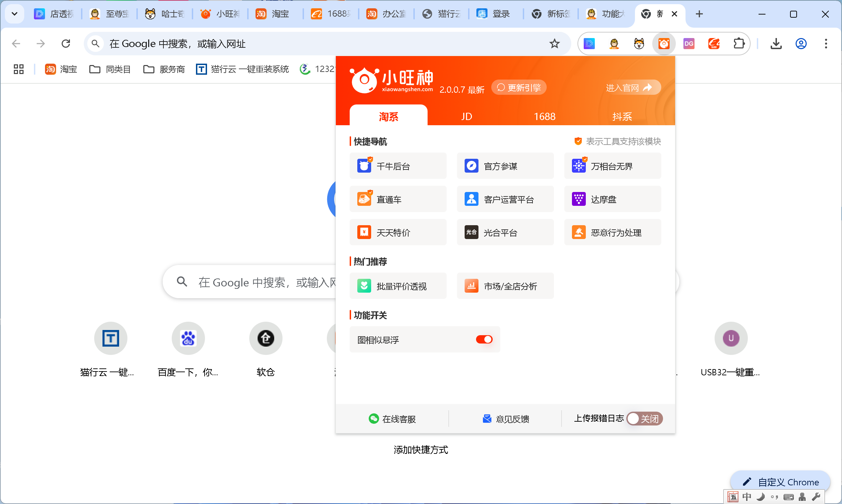Open the 千牛后台 shortcut
Image resolution: width=842 pixels, height=504 pixels.
pos(398,166)
